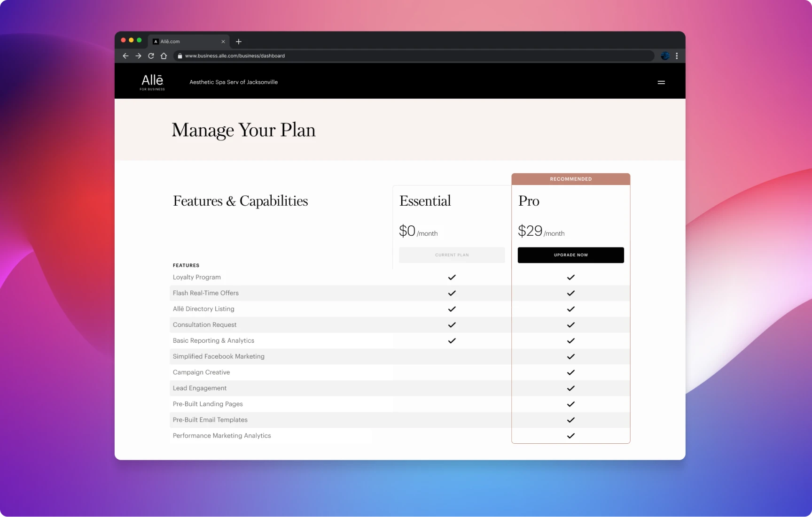812x517 pixels.
Task: Close the Allē.com tab
Action: (x=223, y=42)
